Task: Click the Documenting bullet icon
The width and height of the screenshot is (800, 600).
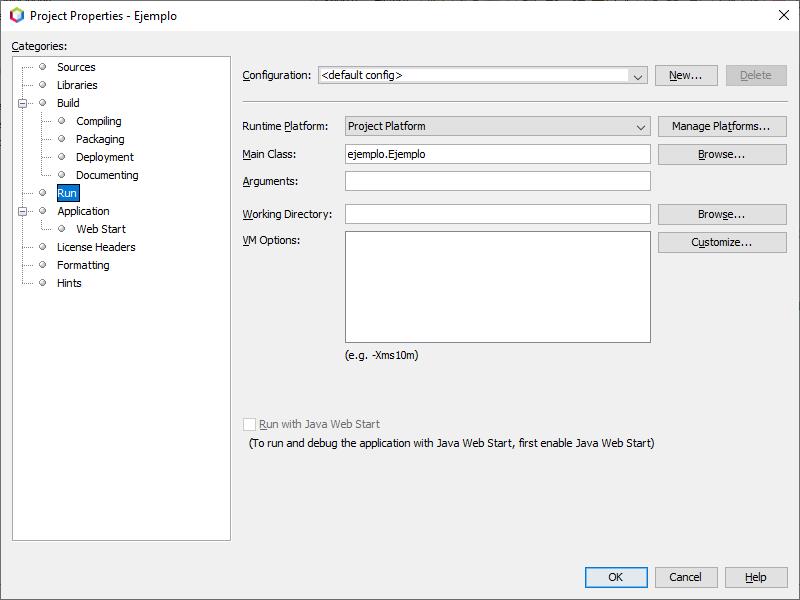Action: (x=62, y=174)
